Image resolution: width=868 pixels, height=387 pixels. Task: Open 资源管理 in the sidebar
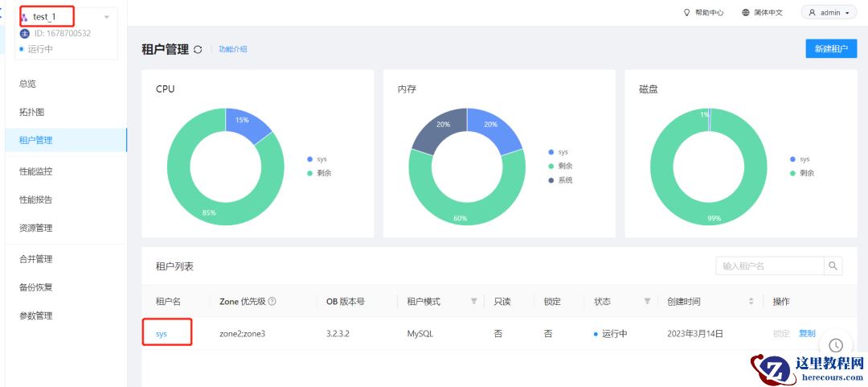click(x=35, y=228)
